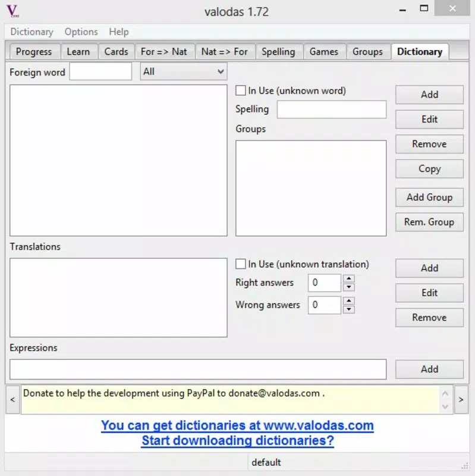Increase the Wrong answers value
475x476 pixels.
(349, 300)
